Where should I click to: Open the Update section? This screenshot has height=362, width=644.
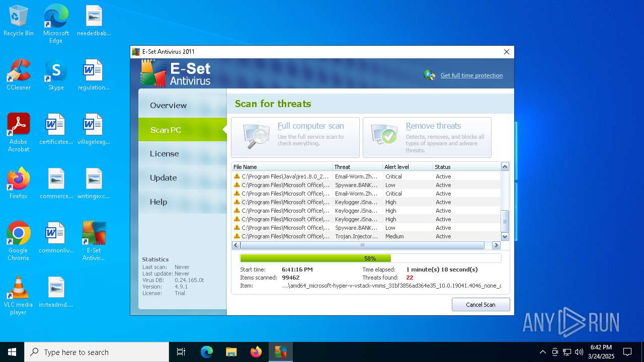[x=183, y=178]
